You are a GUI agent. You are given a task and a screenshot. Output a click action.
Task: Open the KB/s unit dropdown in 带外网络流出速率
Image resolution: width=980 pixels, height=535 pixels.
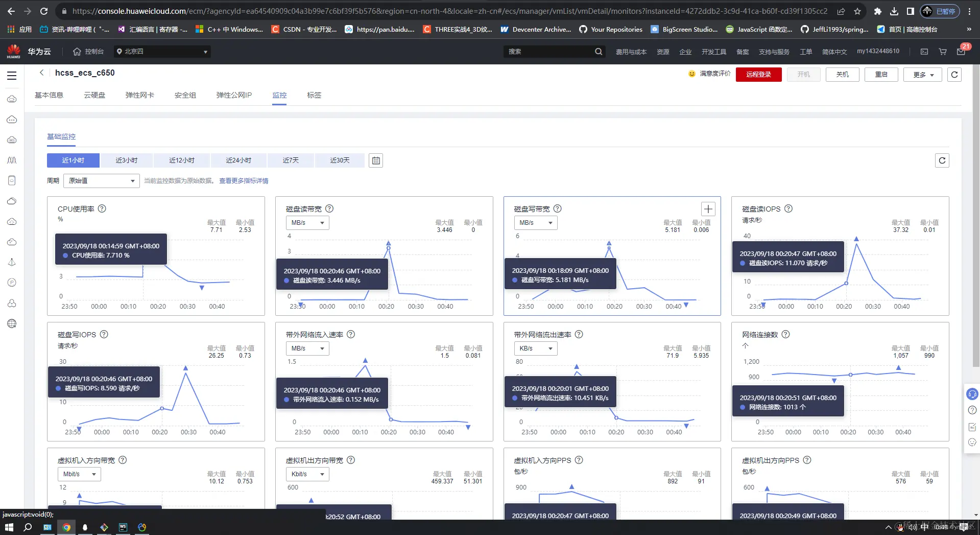click(535, 348)
